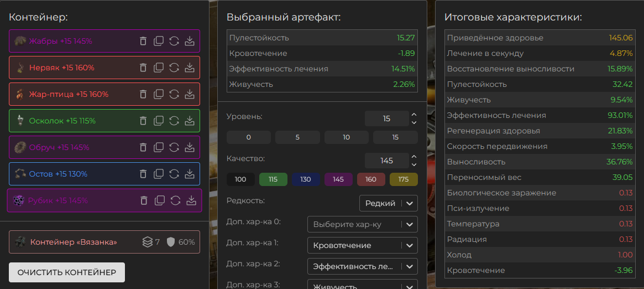Click the Качество value input field

coord(386,161)
